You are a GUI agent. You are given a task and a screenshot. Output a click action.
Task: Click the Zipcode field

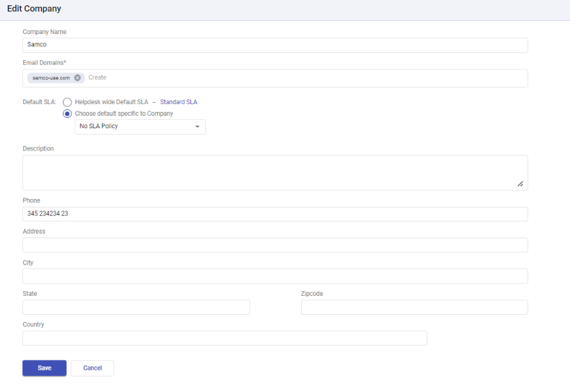point(414,308)
